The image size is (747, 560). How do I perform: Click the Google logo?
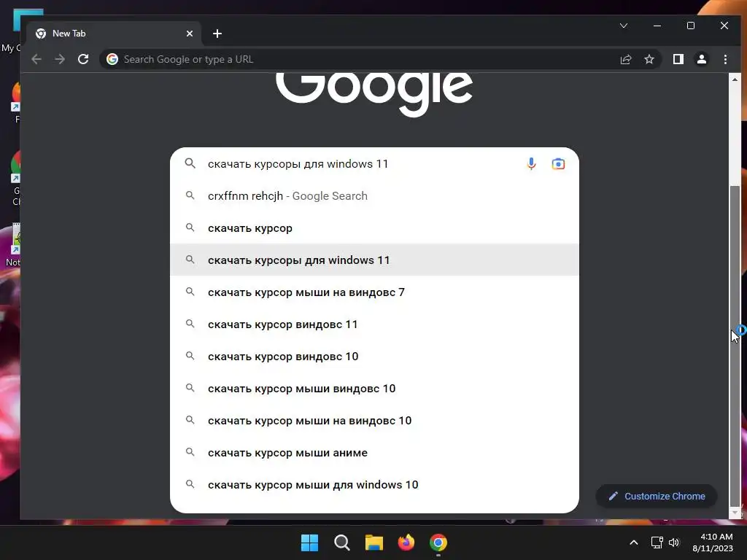click(374, 94)
